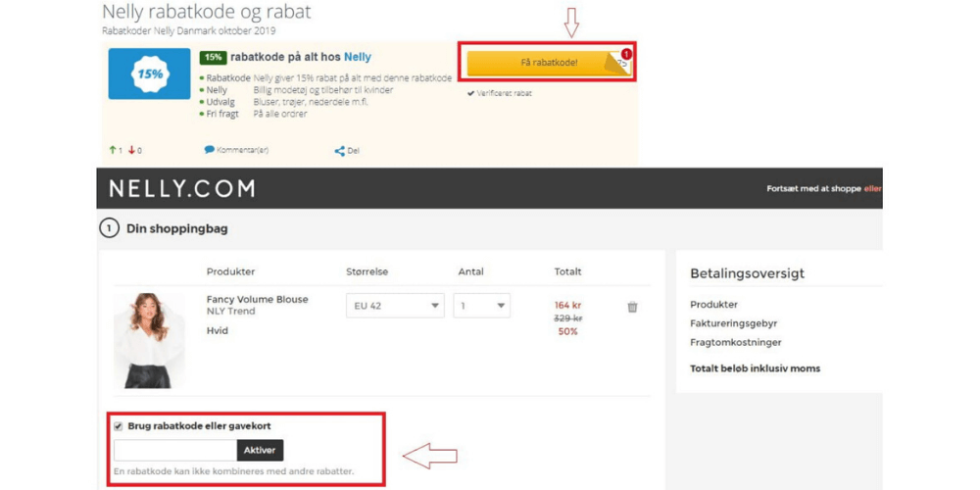Click the green upvote arrow
Viewport: 980px width, 490px height.
113,150
